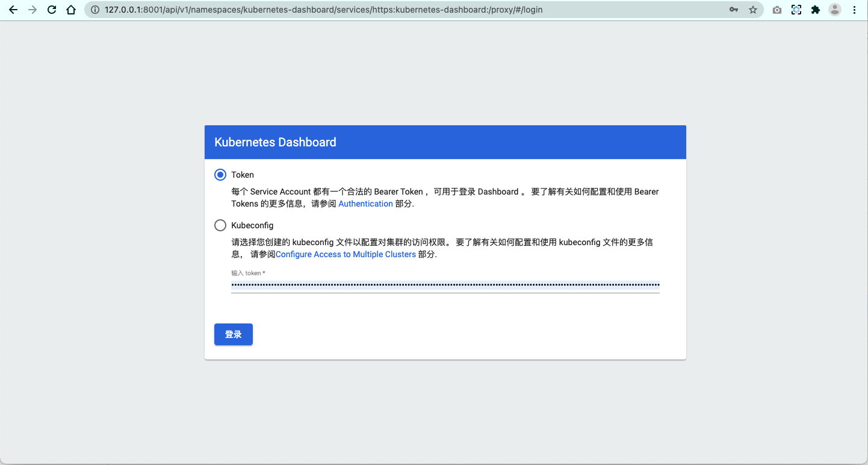Go back with the browser back arrow
Image resolution: width=868 pixels, height=465 pixels.
tap(13, 10)
